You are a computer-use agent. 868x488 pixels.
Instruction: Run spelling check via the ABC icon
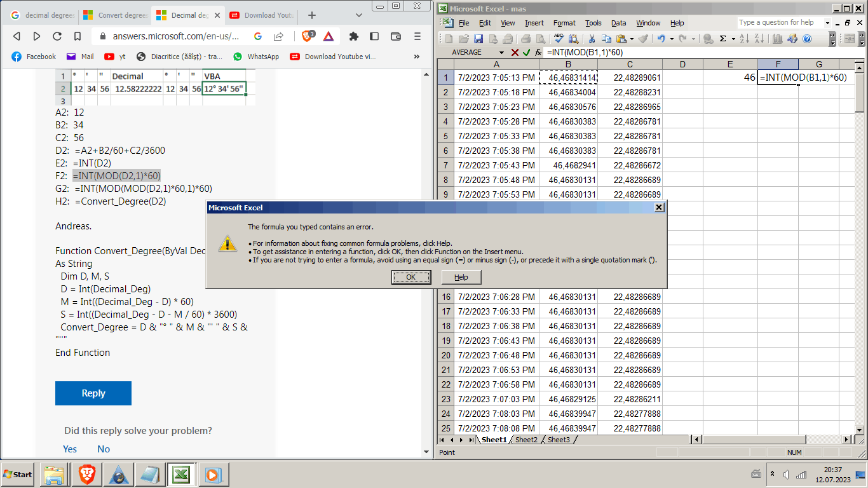tap(559, 39)
